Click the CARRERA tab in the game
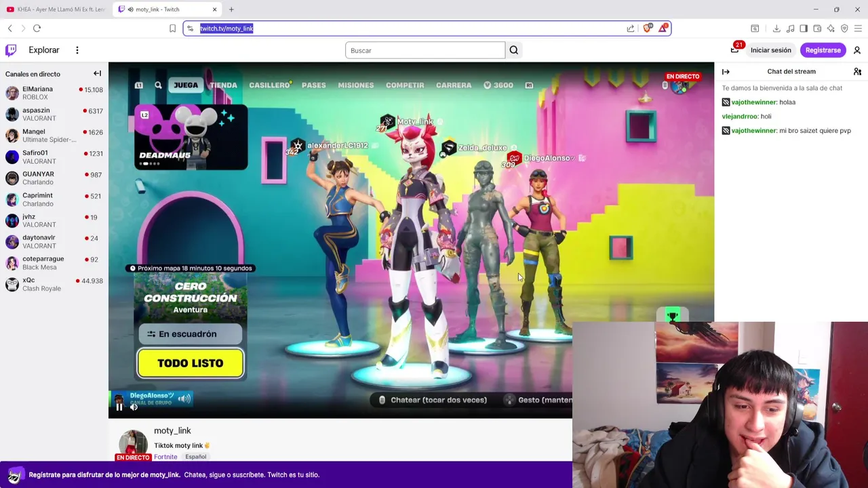 point(454,85)
